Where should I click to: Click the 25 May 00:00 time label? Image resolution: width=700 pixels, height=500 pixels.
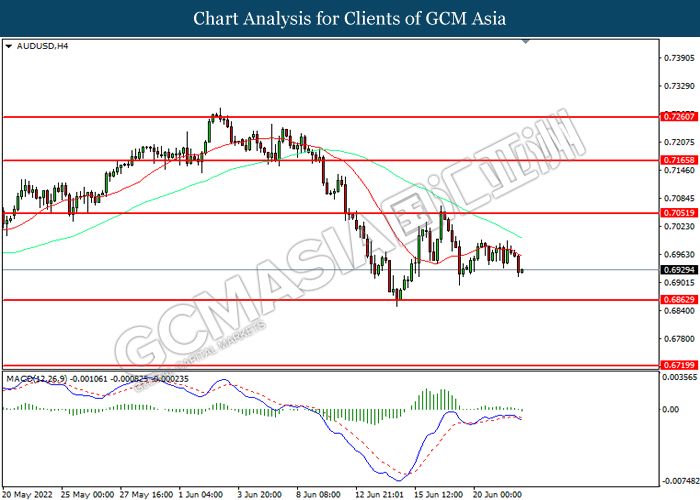pyautogui.click(x=88, y=494)
